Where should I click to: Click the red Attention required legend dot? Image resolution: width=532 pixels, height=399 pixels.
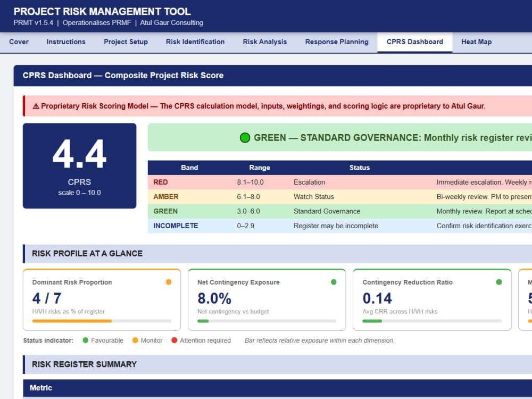[x=174, y=340]
